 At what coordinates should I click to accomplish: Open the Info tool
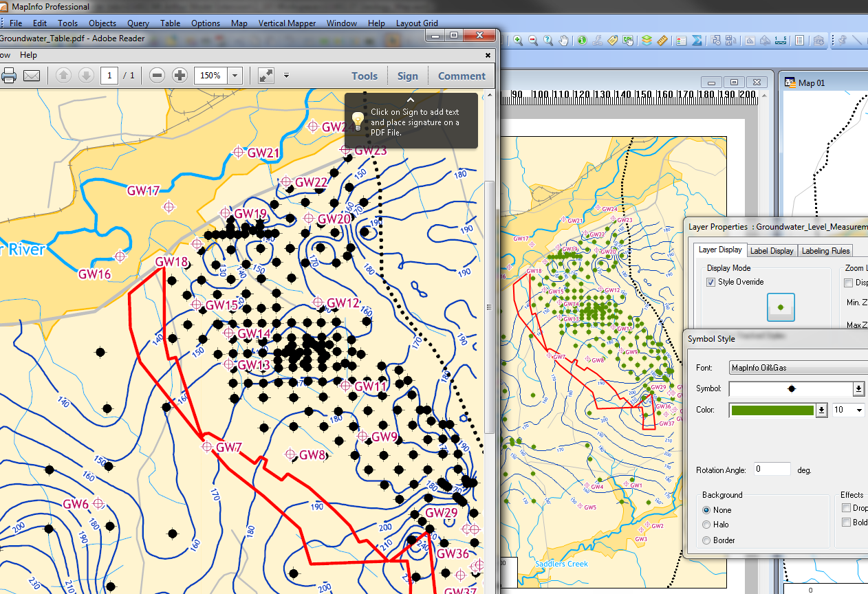(581, 41)
